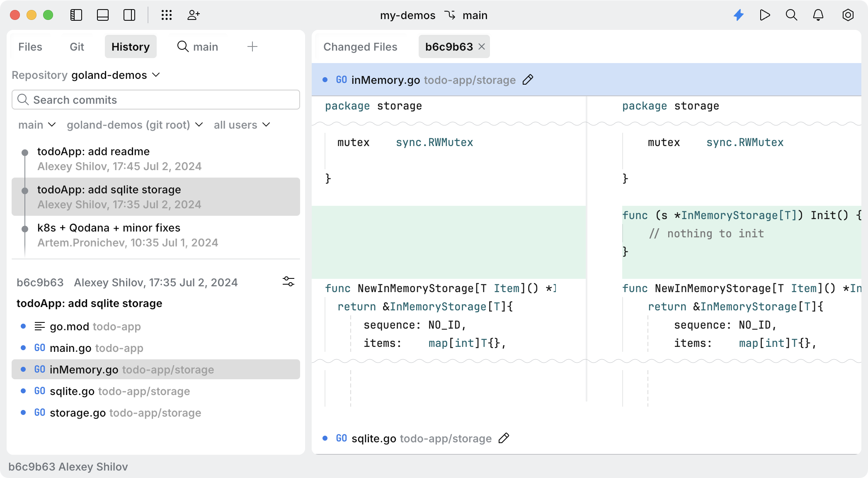
Task: Click the GO icon in sqlite.go header
Action: (342, 438)
